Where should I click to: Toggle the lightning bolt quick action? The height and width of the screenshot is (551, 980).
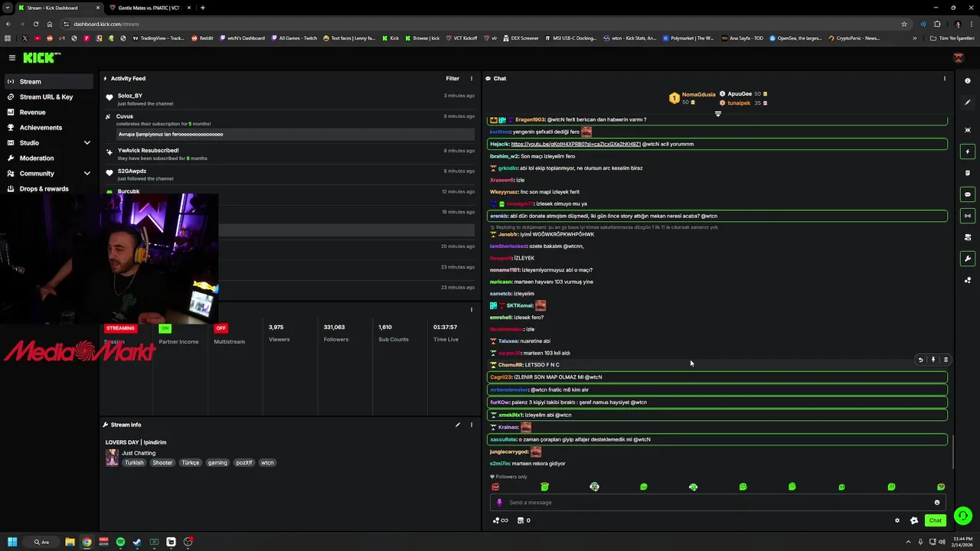968,152
